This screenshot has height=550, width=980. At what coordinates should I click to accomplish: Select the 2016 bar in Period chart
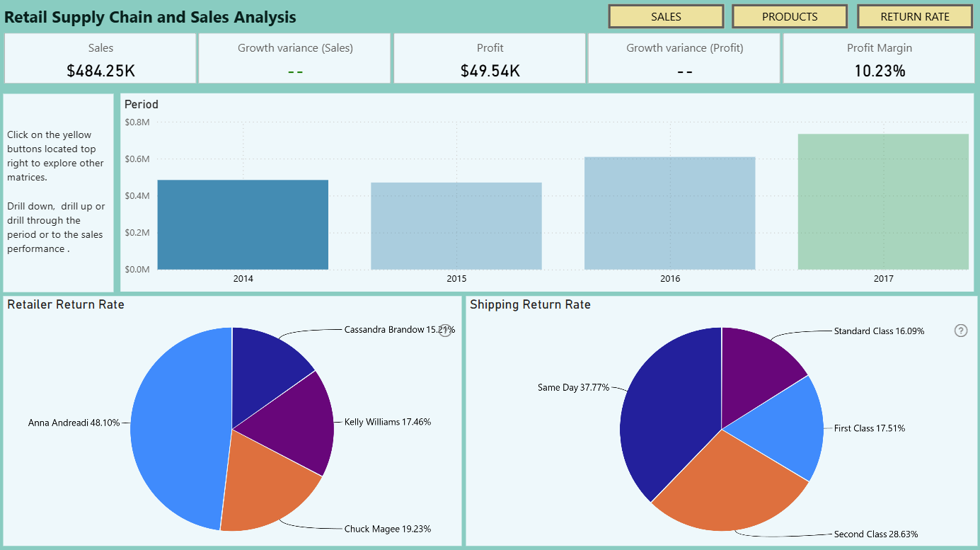(670, 213)
